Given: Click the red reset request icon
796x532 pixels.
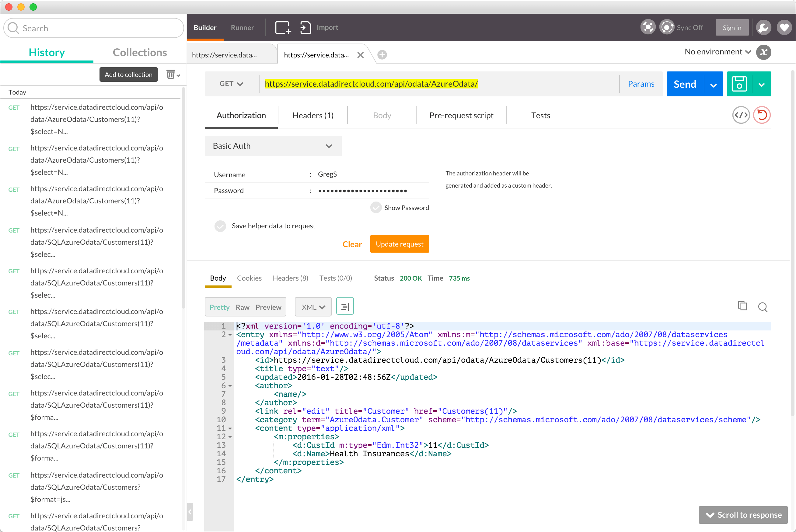Looking at the screenshot, I should click(x=762, y=115).
